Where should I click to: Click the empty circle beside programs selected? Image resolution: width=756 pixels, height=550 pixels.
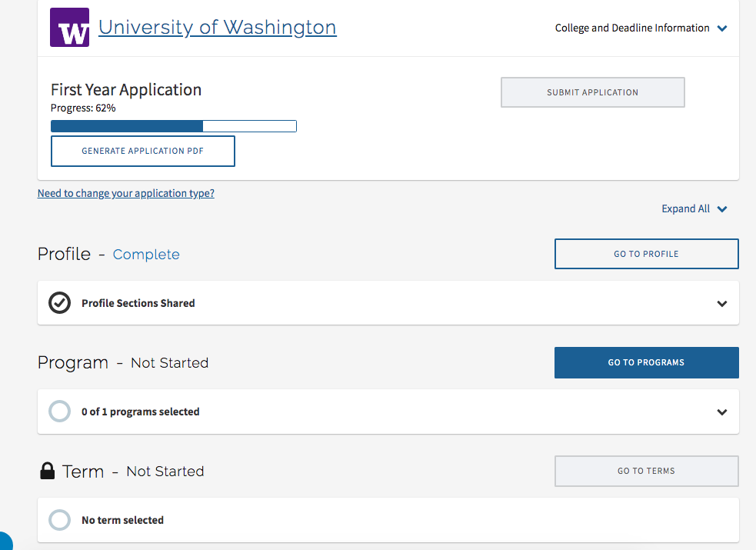[59, 412]
